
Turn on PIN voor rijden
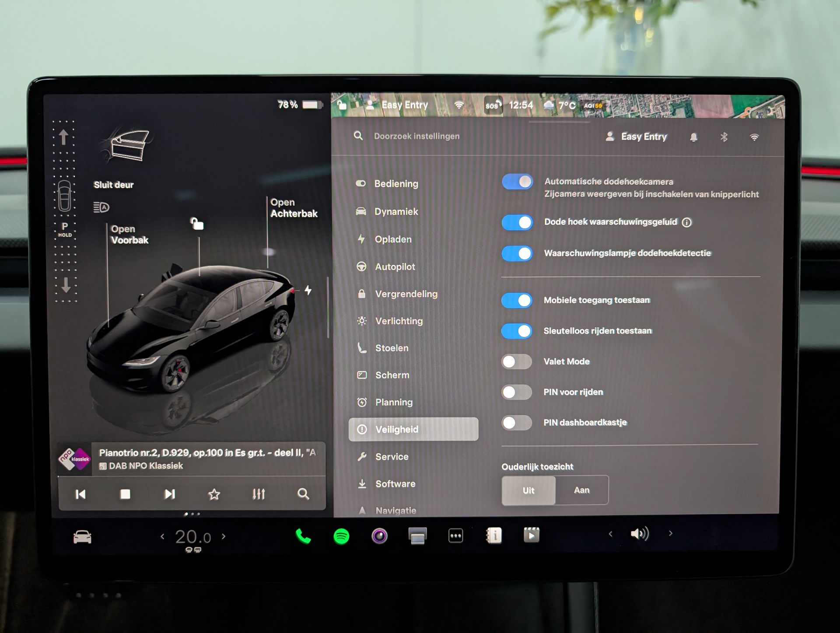[x=517, y=392]
